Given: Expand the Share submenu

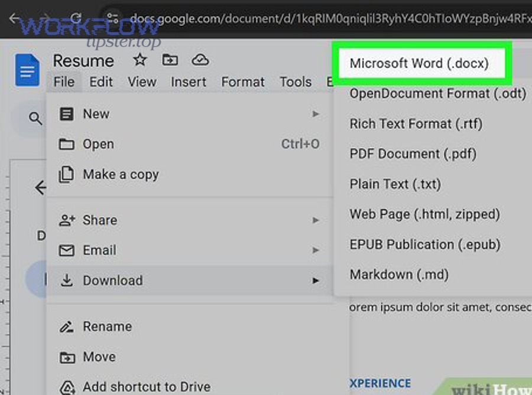Looking at the screenshot, I should click(x=189, y=220).
